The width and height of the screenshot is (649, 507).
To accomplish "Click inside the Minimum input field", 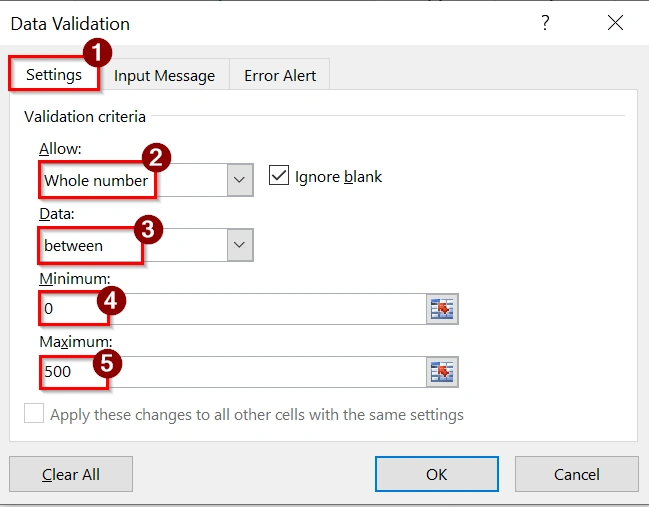I will pyautogui.click(x=260, y=309).
